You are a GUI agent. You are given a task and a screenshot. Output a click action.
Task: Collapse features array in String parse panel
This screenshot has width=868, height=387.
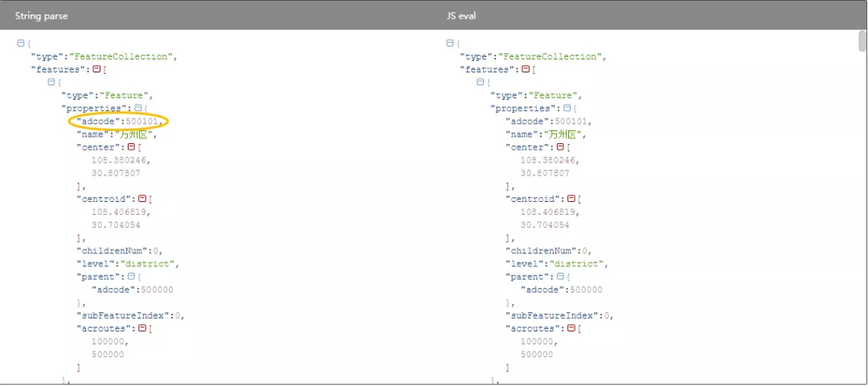[96, 69]
